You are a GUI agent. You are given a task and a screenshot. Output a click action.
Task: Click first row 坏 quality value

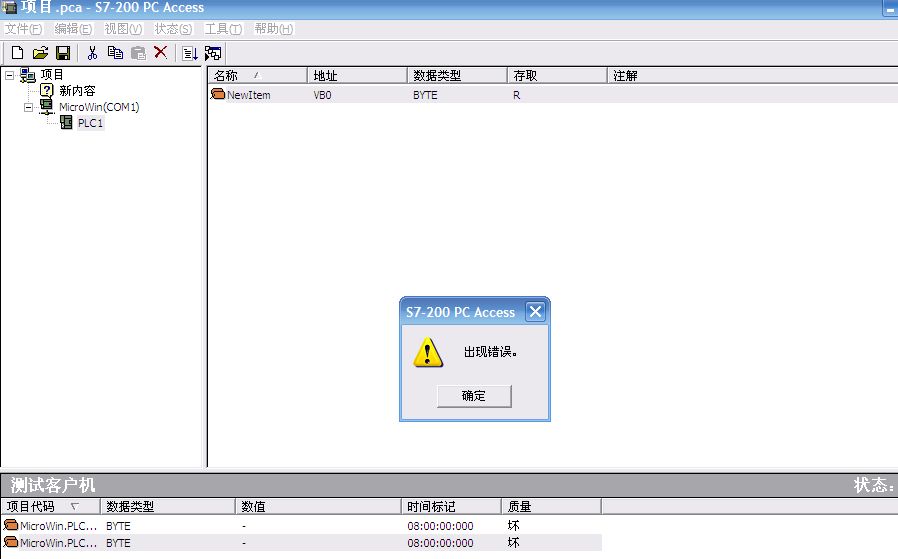coord(513,525)
